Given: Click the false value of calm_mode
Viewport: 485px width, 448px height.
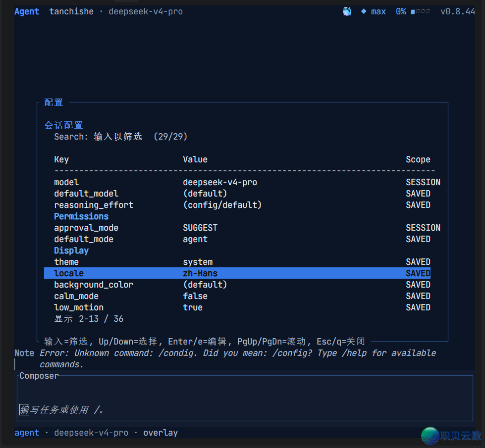Looking at the screenshot, I should point(195,296).
